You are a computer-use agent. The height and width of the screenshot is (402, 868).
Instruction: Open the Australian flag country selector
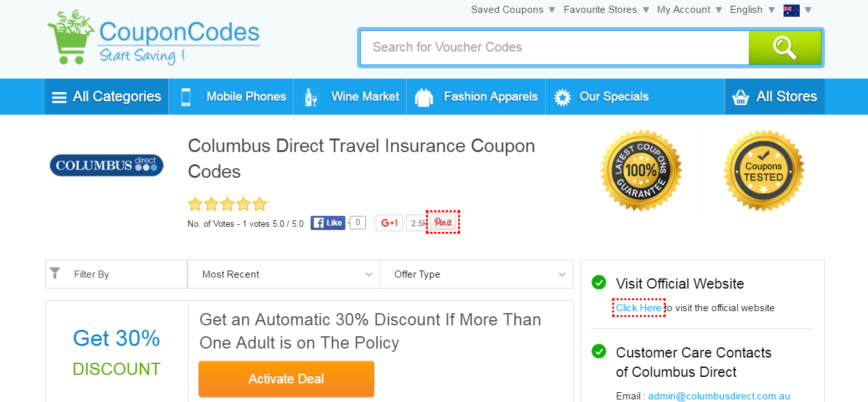pyautogui.click(x=797, y=10)
